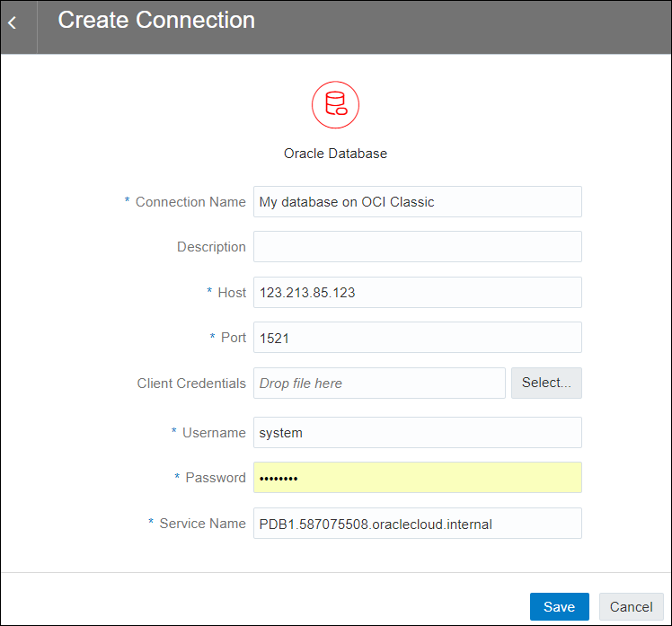Image resolution: width=672 pixels, height=626 pixels.
Task: Click the Username field with system
Action: [418, 432]
